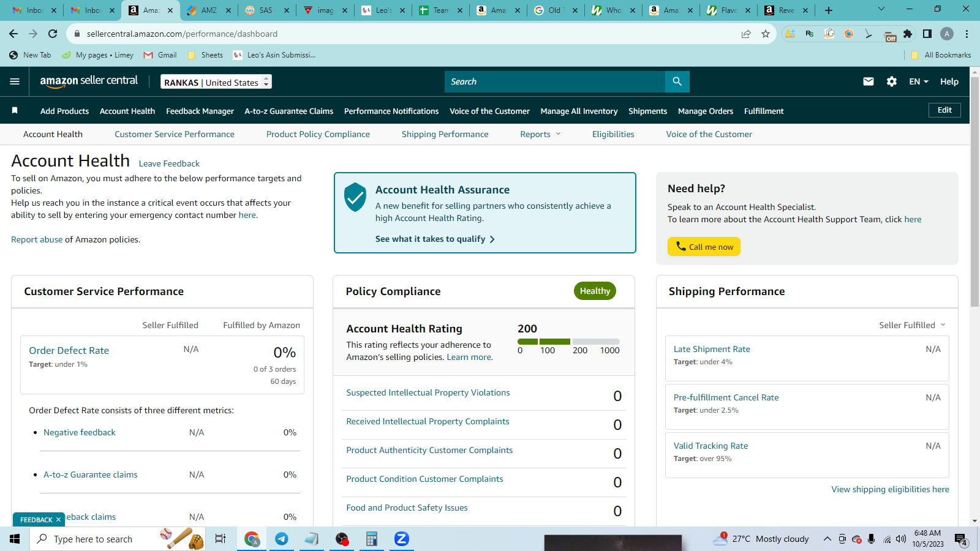Open Calculator from the taskbar
Image resolution: width=980 pixels, height=551 pixels.
click(371, 539)
